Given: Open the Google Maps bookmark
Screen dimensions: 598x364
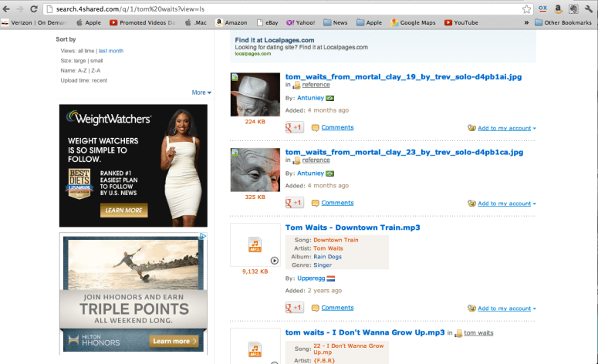Looking at the screenshot, I should tap(413, 22).
